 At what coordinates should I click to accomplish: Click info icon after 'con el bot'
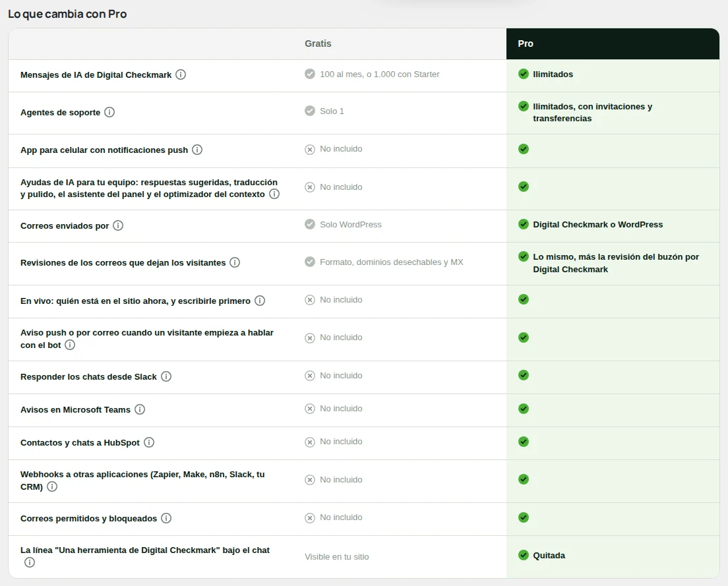pyautogui.click(x=70, y=345)
